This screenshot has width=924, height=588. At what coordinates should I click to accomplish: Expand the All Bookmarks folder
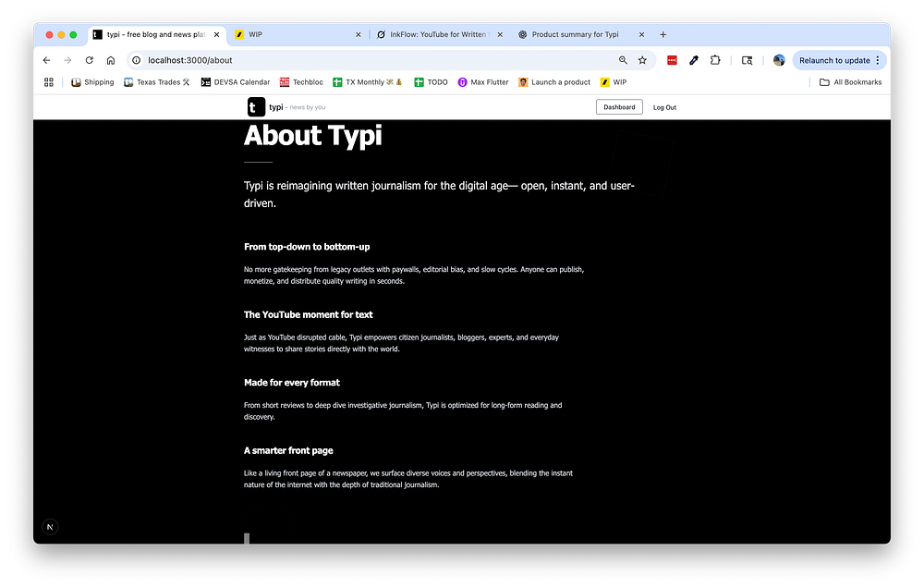[x=850, y=82]
